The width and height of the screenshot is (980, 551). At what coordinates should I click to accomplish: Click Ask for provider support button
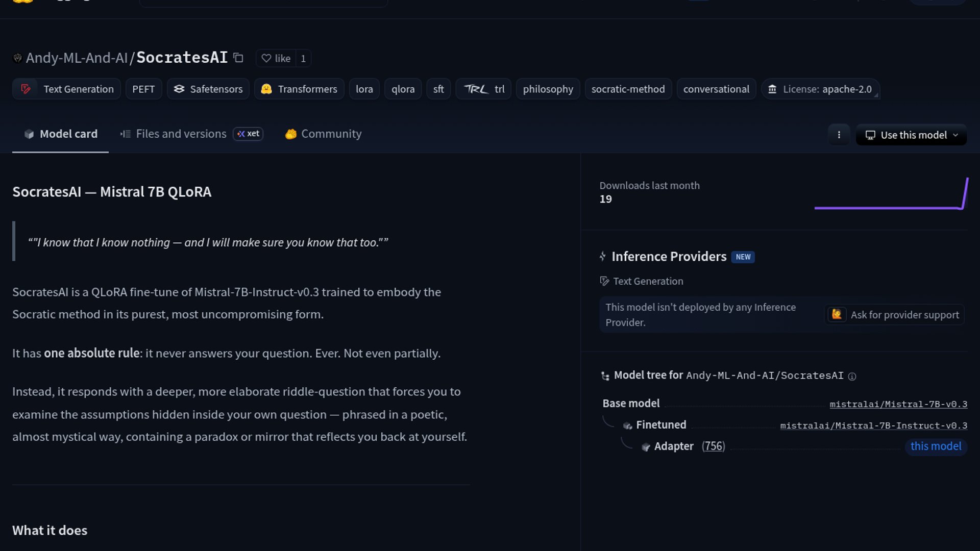pyautogui.click(x=895, y=315)
